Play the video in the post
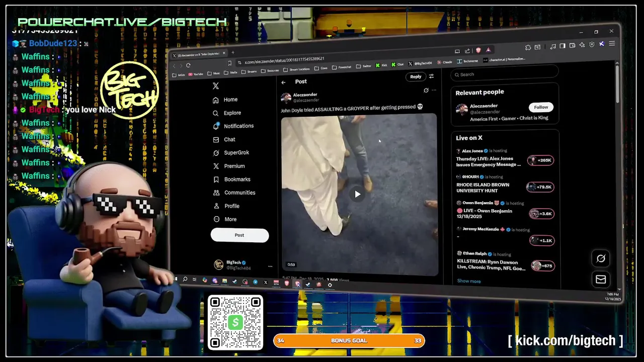Viewport: 644px width, 362px height. point(357,194)
